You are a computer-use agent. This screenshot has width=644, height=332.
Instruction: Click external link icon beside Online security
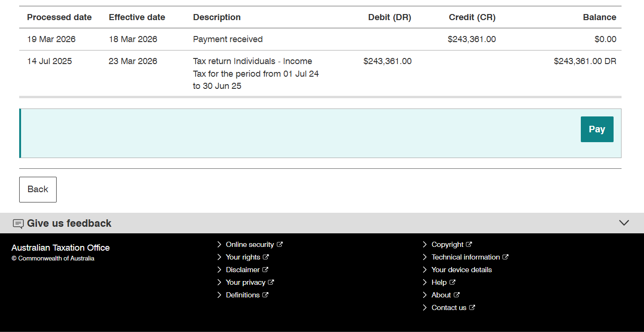(x=280, y=244)
